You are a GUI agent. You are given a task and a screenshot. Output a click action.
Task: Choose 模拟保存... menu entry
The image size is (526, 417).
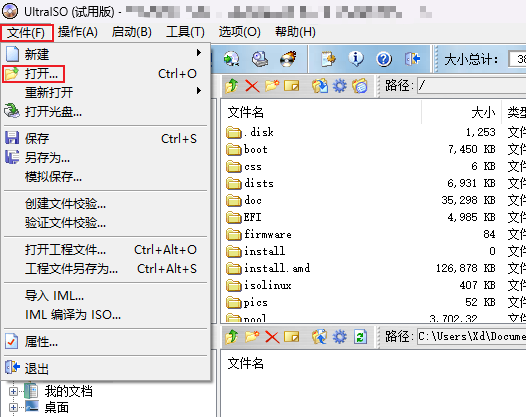click(106, 176)
